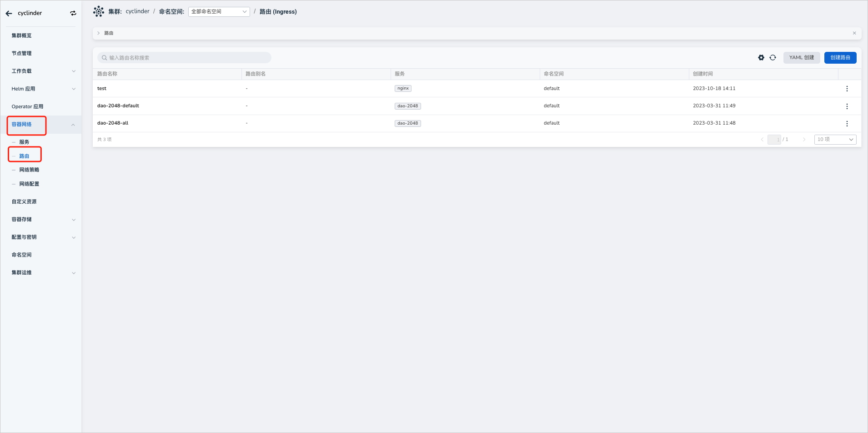
Task: Open the dao-2048-default ingress link
Action: coord(118,106)
